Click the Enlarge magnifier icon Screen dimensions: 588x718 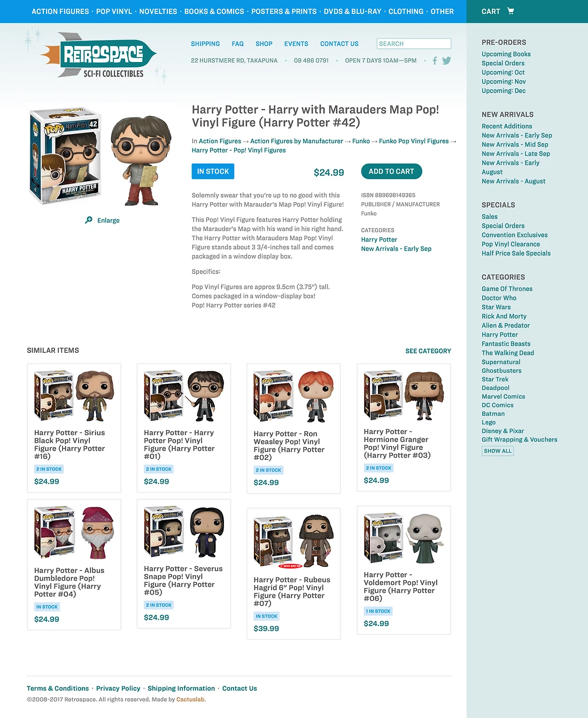(89, 220)
